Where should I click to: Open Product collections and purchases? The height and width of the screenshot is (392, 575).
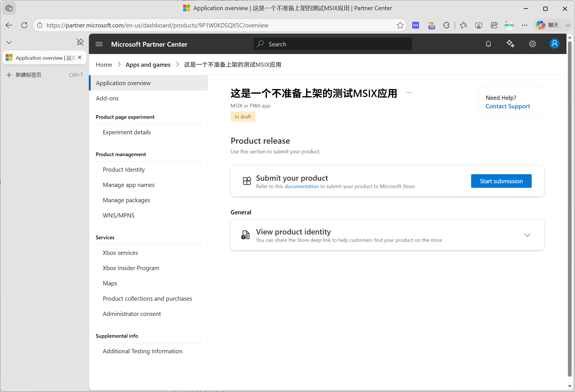[147, 298]
